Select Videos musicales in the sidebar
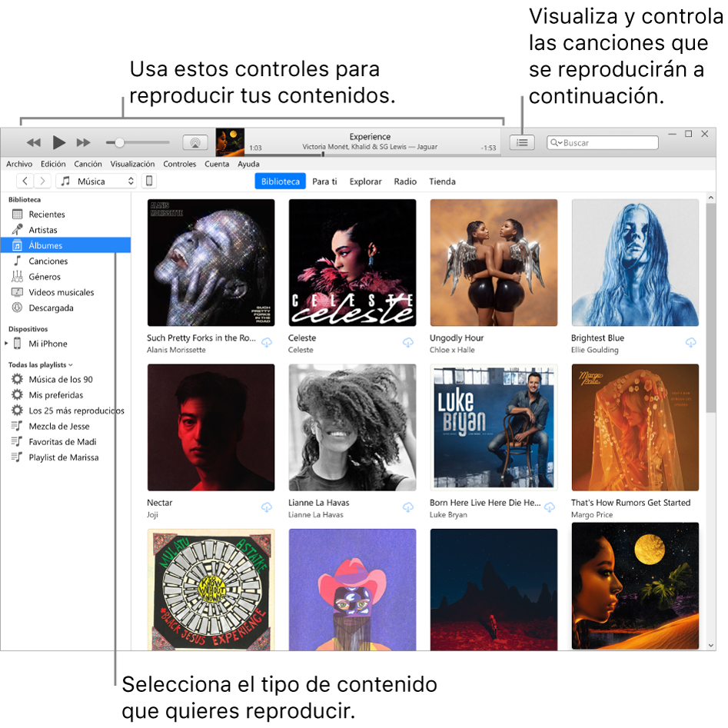 [x=65, y=292]
